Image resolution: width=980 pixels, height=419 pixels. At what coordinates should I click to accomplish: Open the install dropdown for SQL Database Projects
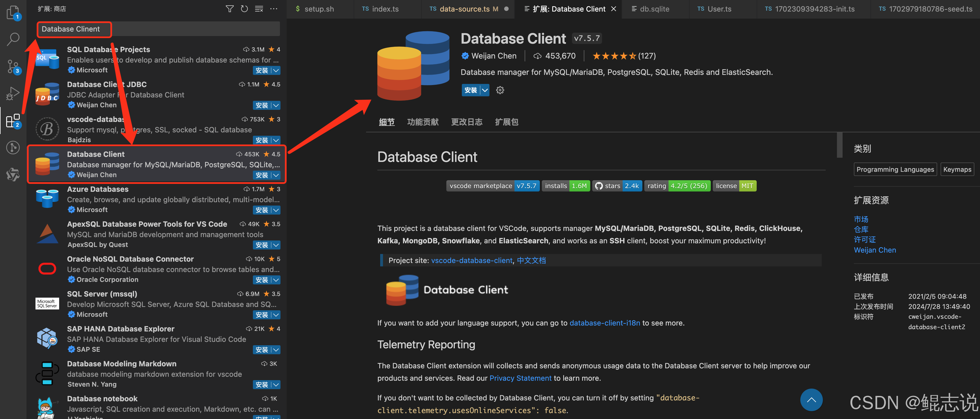coord(276,70)
